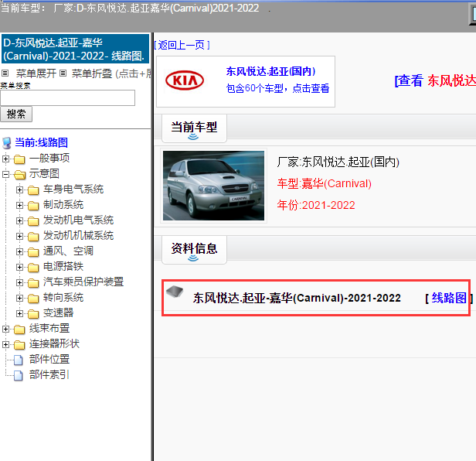Expand the 发动机机械系统 node

click(x=19, y=236)
